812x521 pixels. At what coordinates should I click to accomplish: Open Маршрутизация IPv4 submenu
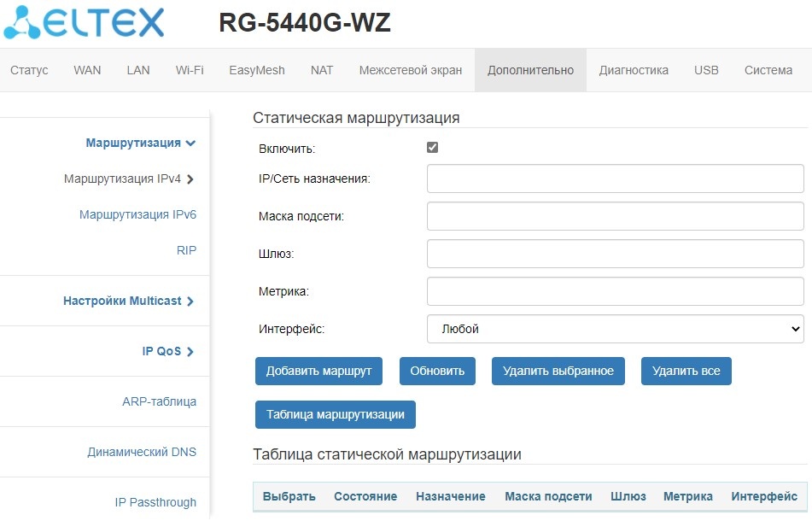[x=129, y=179]
